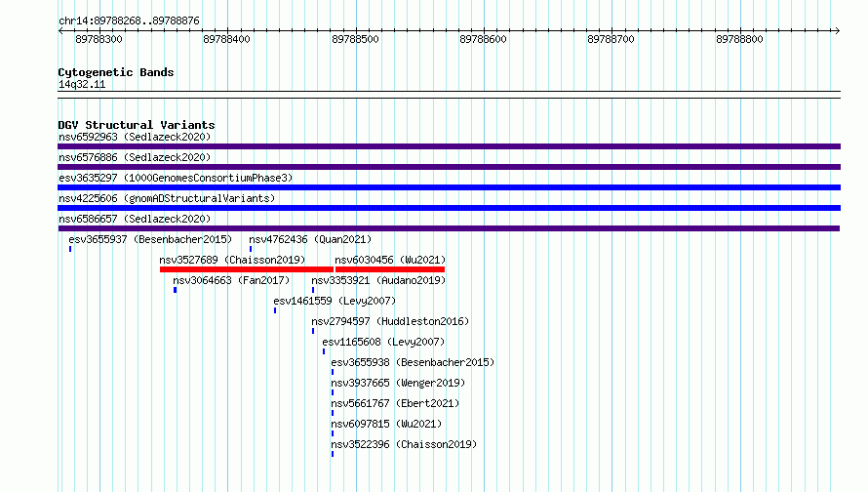Open nsv3353921 (Audano2019) variant label
The width and height of the screenshot is (868, 492).
click(x=378, y=280)
